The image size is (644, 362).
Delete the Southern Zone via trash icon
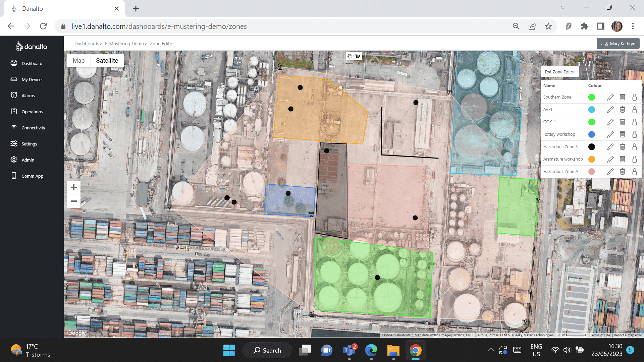pos(623,97)
